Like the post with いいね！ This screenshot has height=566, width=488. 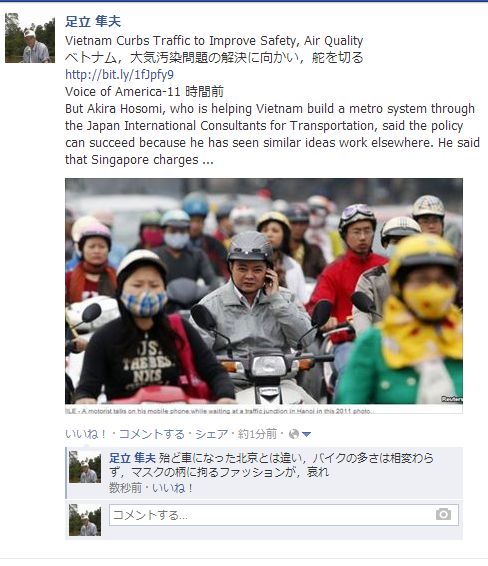pos(86,434)
